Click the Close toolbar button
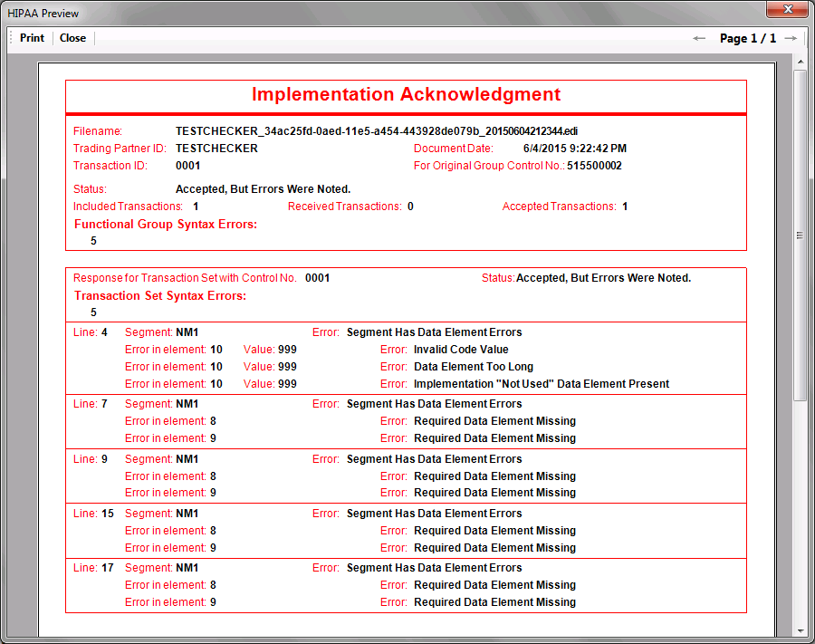This screenshot has height=644, width=815. (x=72, y=38)
